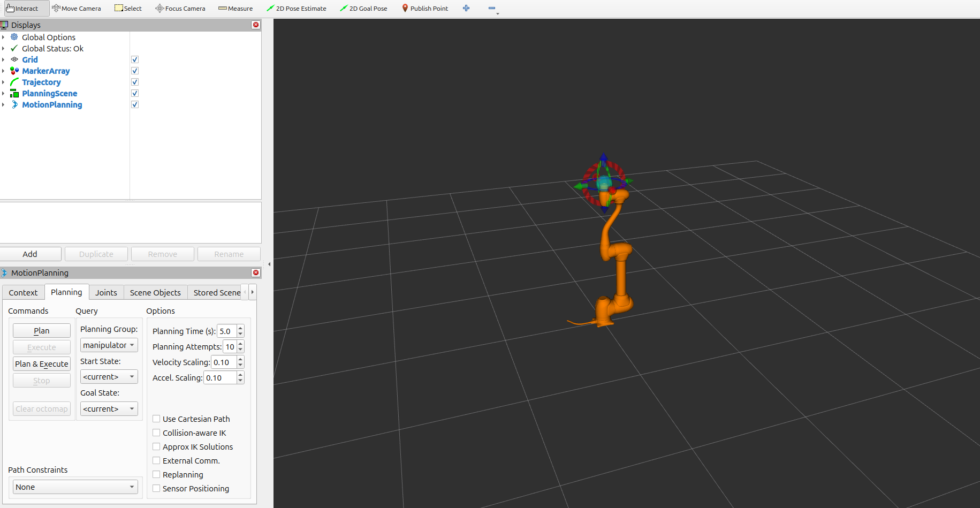Click the Displays panel monitor icon

pyautogui.click(x=4, y=25)
